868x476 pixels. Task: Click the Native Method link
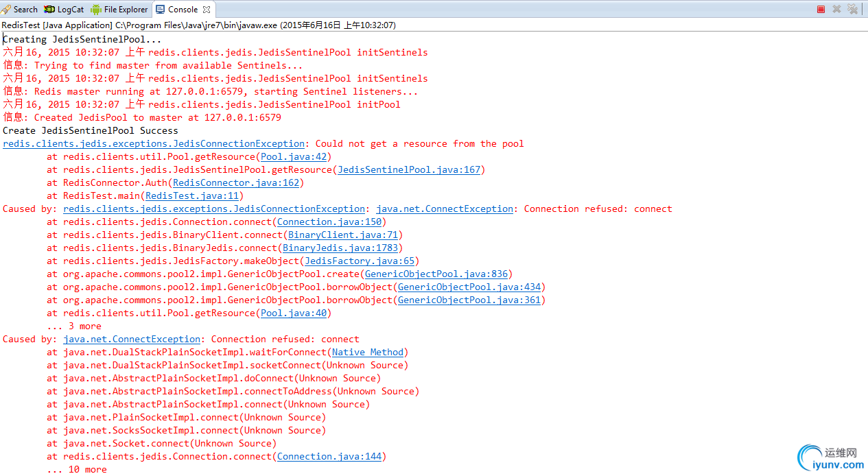(x=368, y=352)
